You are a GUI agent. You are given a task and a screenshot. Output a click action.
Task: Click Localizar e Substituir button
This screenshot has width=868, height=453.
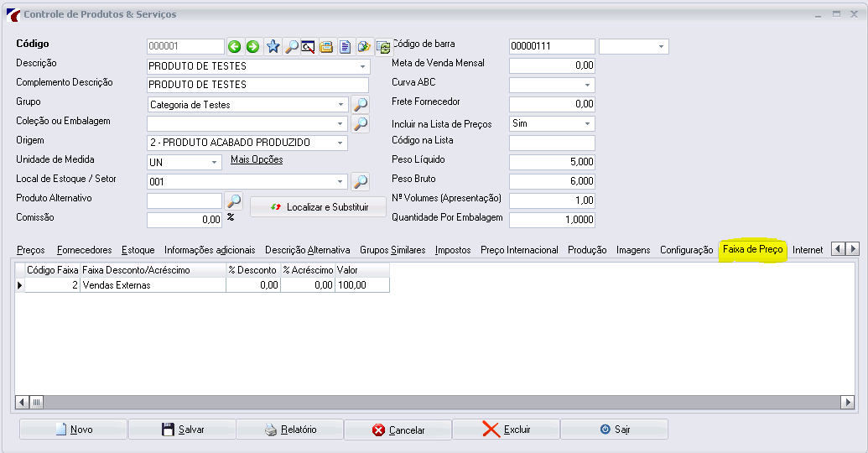[319, 207]
